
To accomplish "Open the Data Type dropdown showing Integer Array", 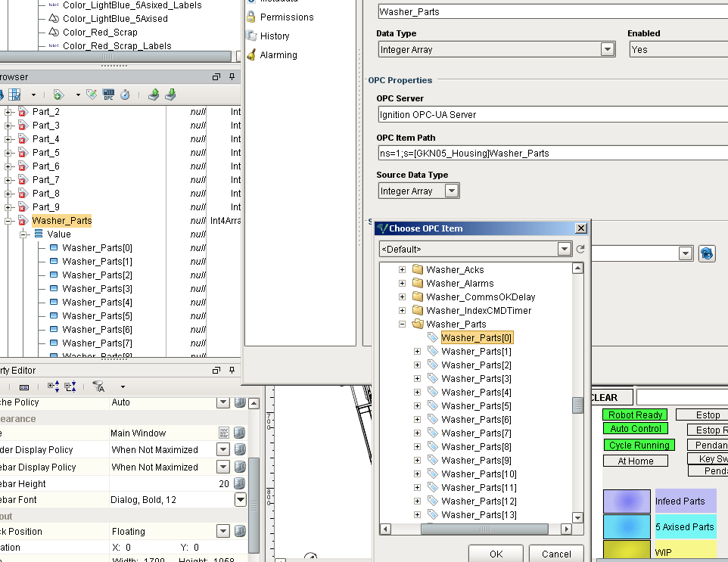I will tap(607, 49).
